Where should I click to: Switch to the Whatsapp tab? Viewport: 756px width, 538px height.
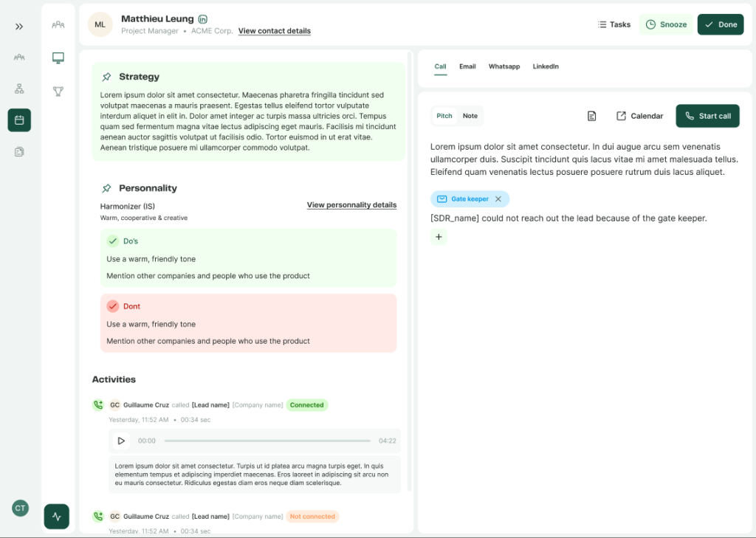[x=504, y=66]
